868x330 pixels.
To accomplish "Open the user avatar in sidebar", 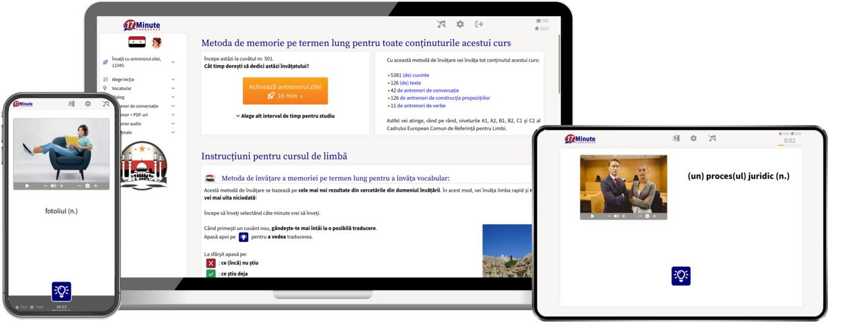I will click(157, 42).
